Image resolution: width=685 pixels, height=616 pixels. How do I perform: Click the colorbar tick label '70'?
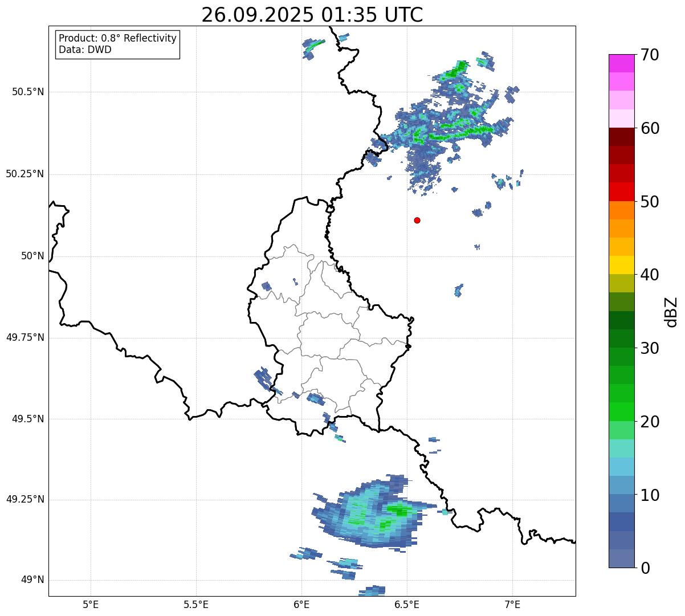[649, 55]
